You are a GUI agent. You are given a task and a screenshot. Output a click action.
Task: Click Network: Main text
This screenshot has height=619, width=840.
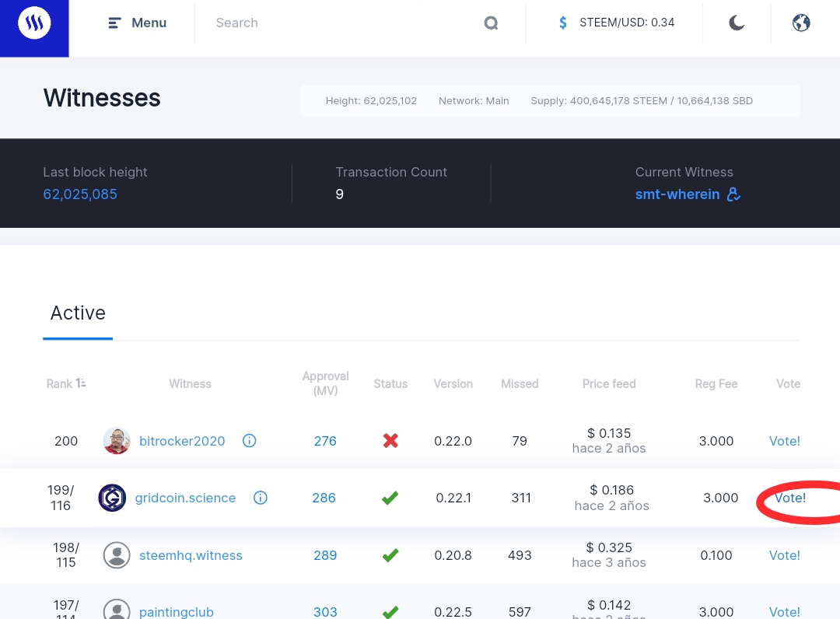pos(474,100)
